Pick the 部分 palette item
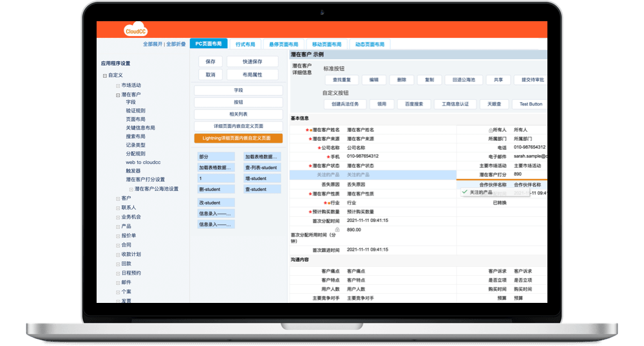Image resolution: width=644 pixels, height=346 pixels. click(216, 157)
